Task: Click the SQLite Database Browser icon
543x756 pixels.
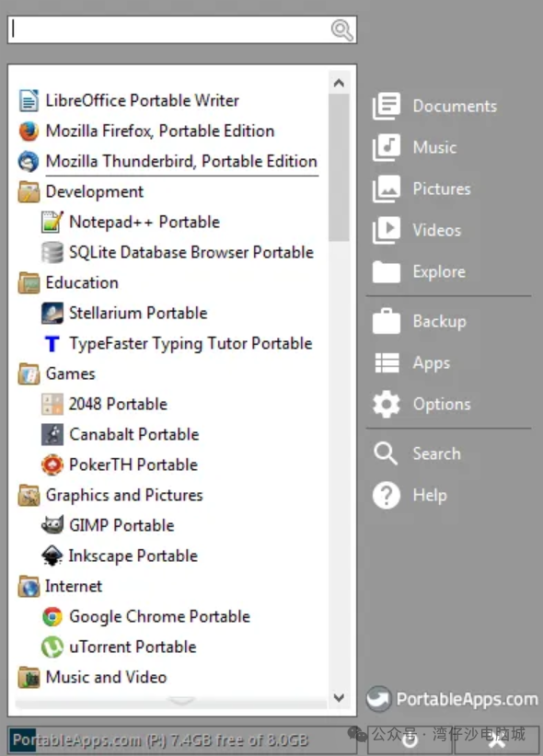Action: (52, 253)
